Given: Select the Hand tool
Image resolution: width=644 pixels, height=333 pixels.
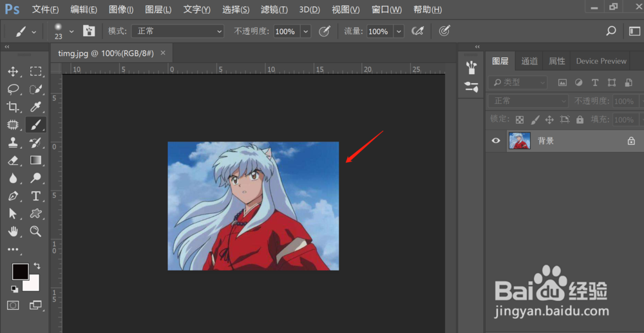Looking at the screenshot, I should (13, 231).
